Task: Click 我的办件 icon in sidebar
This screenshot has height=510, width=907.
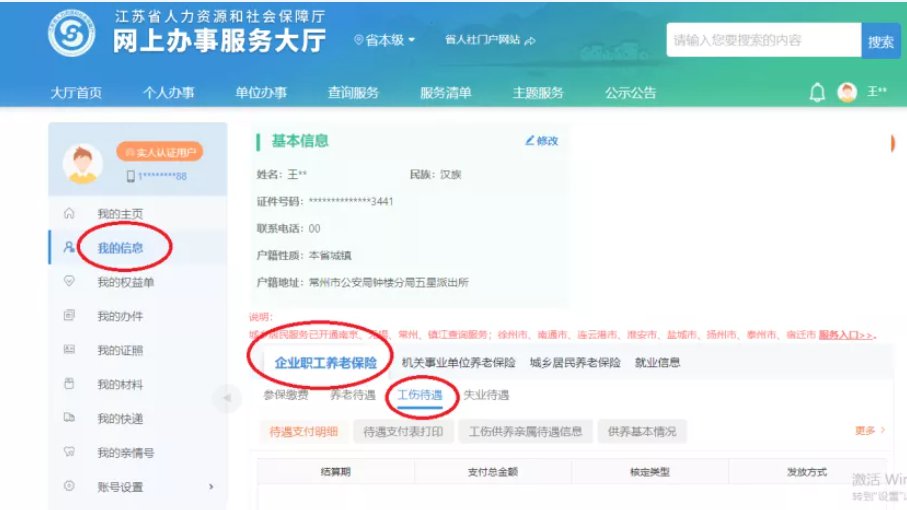Action: (x=69, y=315)
